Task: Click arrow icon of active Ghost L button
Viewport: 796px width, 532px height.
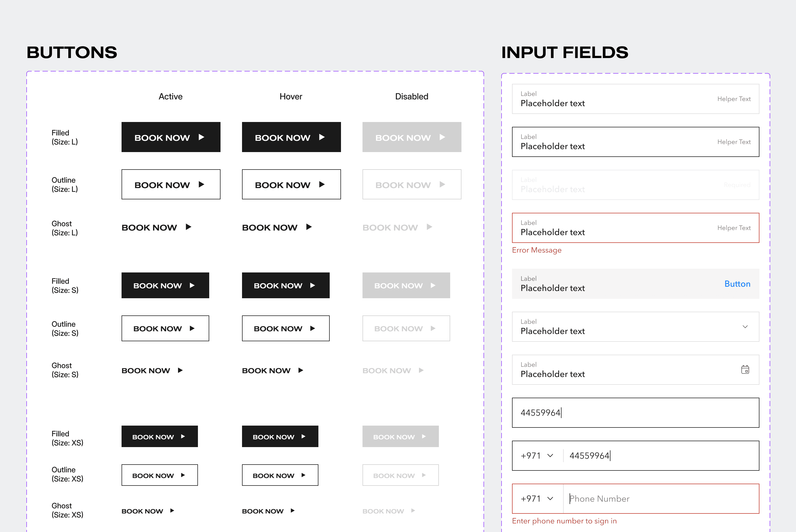Action: [189, 227]
